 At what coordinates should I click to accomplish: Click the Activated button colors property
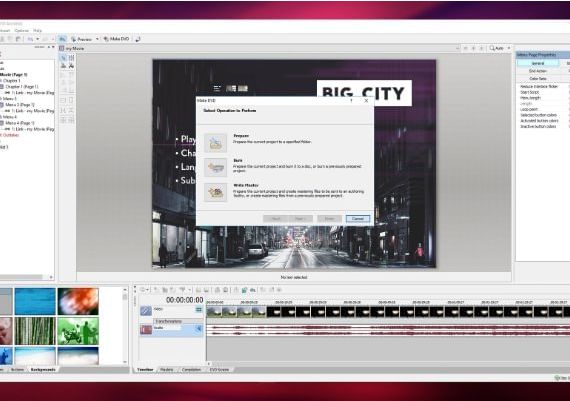click(539, 121)
